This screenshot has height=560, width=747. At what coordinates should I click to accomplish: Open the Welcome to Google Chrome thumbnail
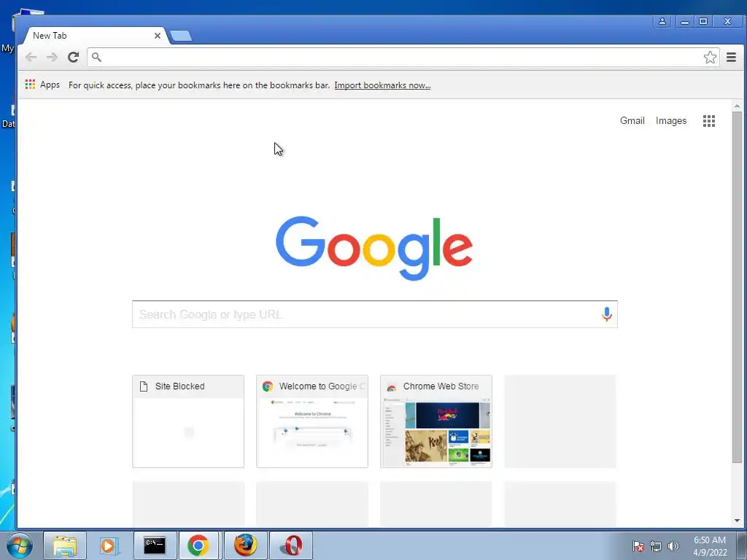click(312, 421)
